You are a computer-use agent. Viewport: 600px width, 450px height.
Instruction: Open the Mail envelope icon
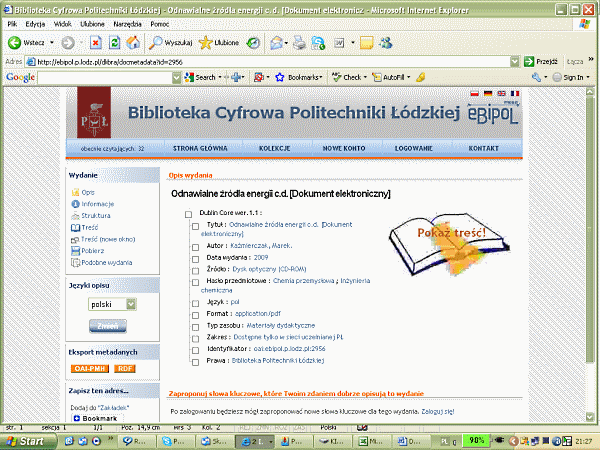coord(276,43)
